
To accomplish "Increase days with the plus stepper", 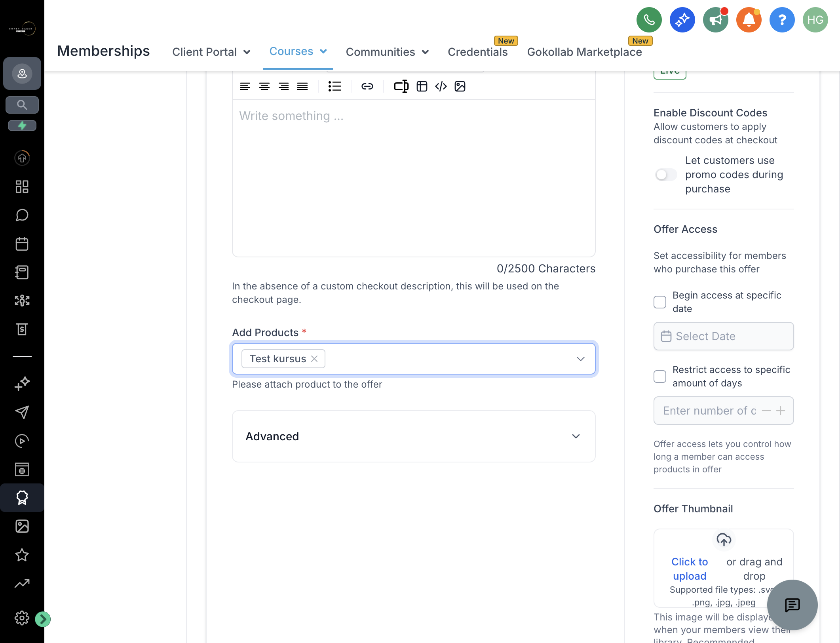I will coord(781,411).
